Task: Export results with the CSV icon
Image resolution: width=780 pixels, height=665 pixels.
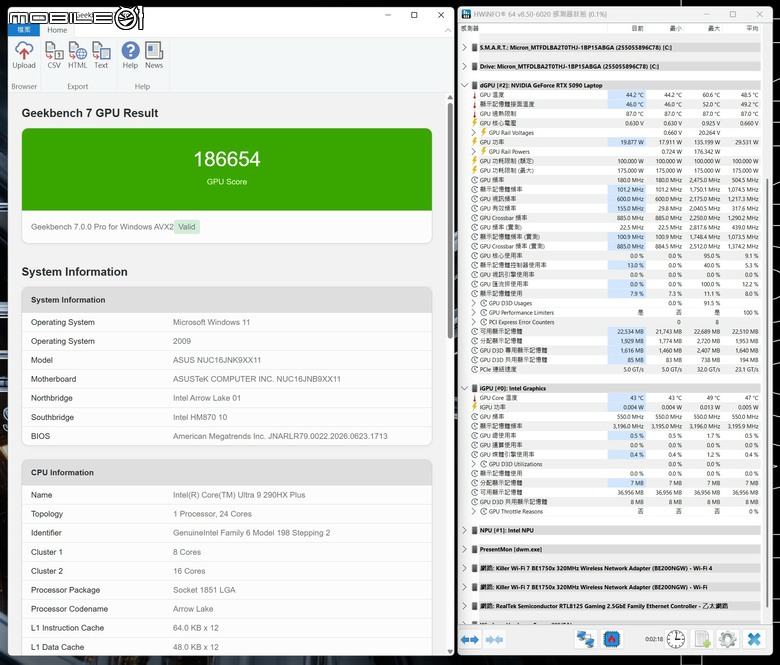Action: click(54, 55)
